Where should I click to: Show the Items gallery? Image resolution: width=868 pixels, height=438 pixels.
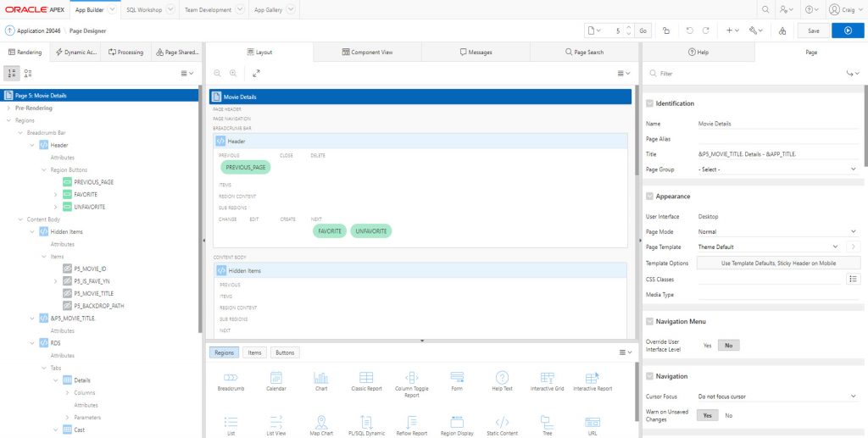pyautogui.click(x=254, y=352)
